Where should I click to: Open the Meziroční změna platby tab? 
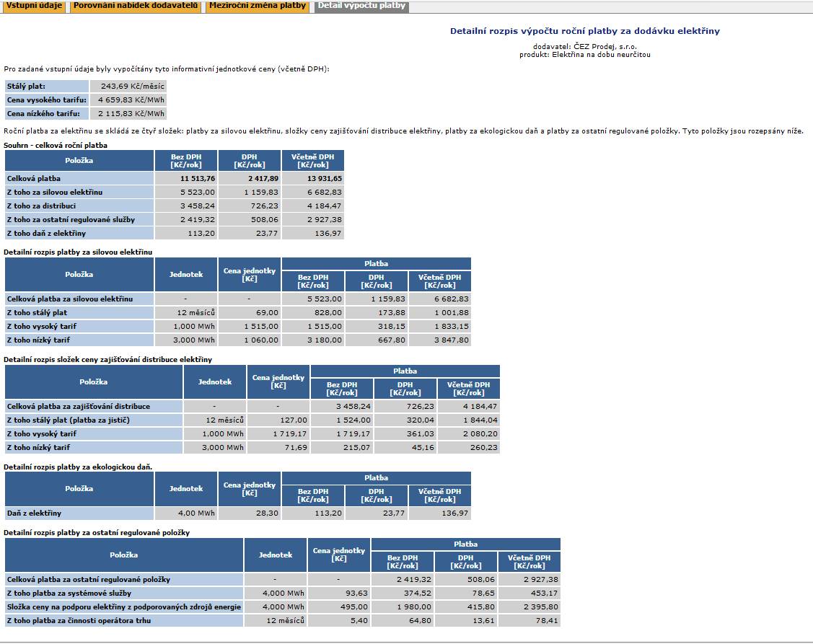[x=257, y=6]
